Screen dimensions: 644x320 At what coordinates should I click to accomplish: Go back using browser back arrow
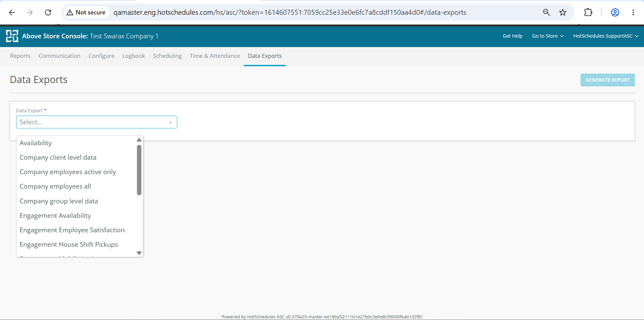coord(12,12)
